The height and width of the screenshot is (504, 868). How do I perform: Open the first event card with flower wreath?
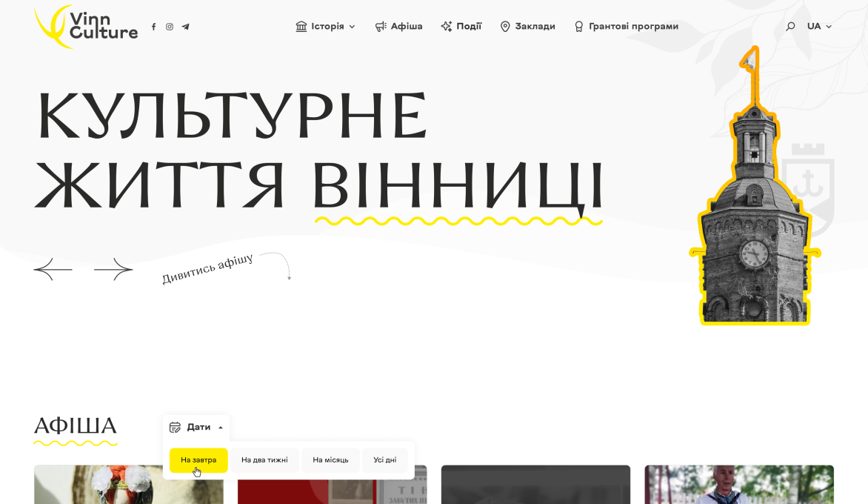pyautogui.click(x=128, y=485)
